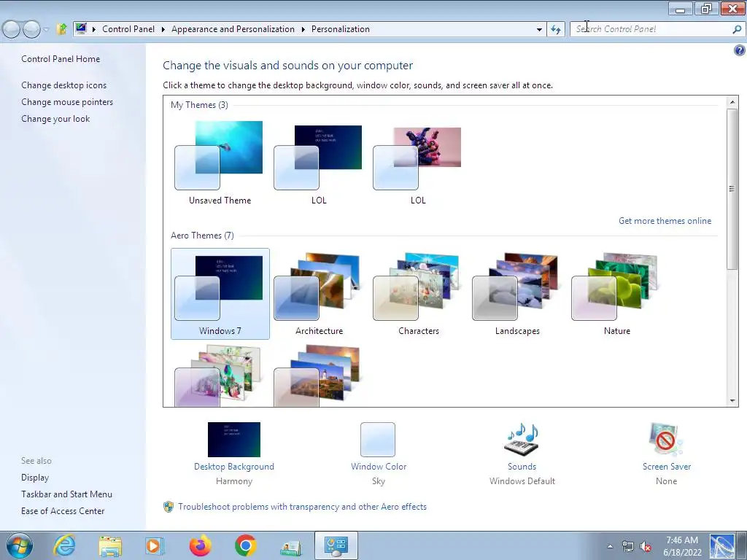Open Firefox from the taskbar
747x560 pixels.
tap(200, 545)
